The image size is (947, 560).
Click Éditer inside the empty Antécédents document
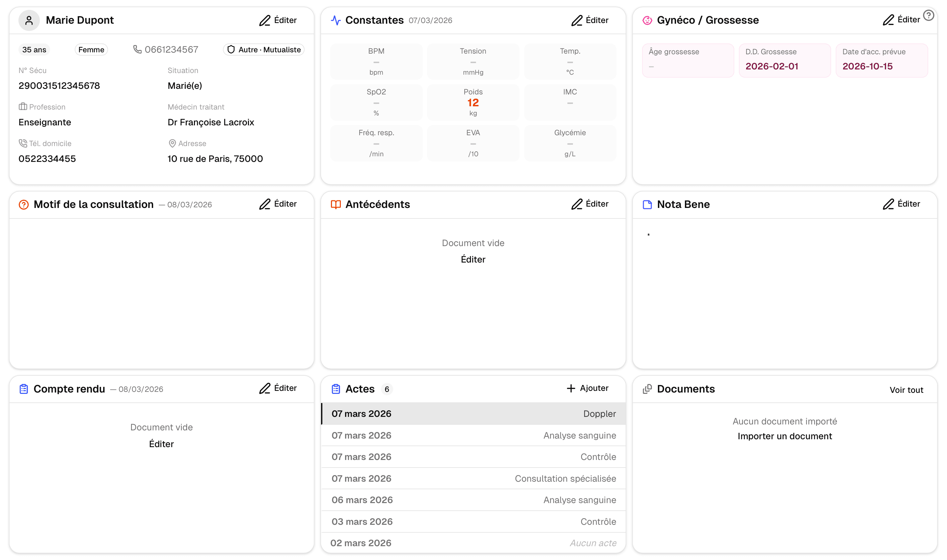(473, 259)
